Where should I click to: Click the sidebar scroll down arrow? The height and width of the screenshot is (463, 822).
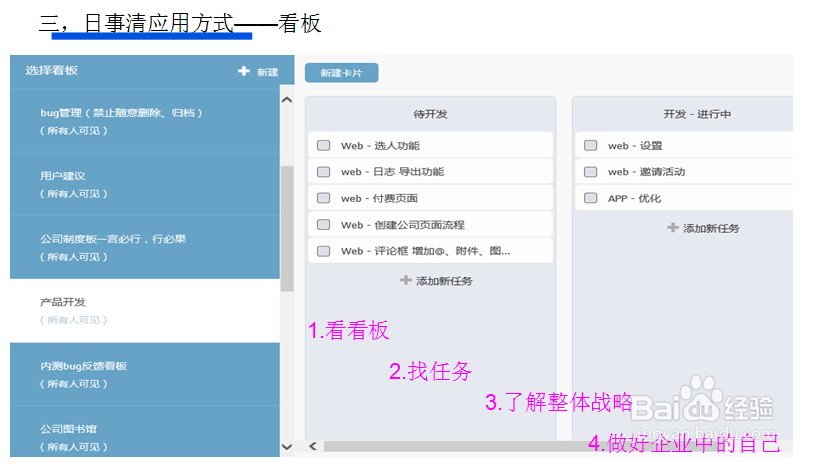coord(287,447)
